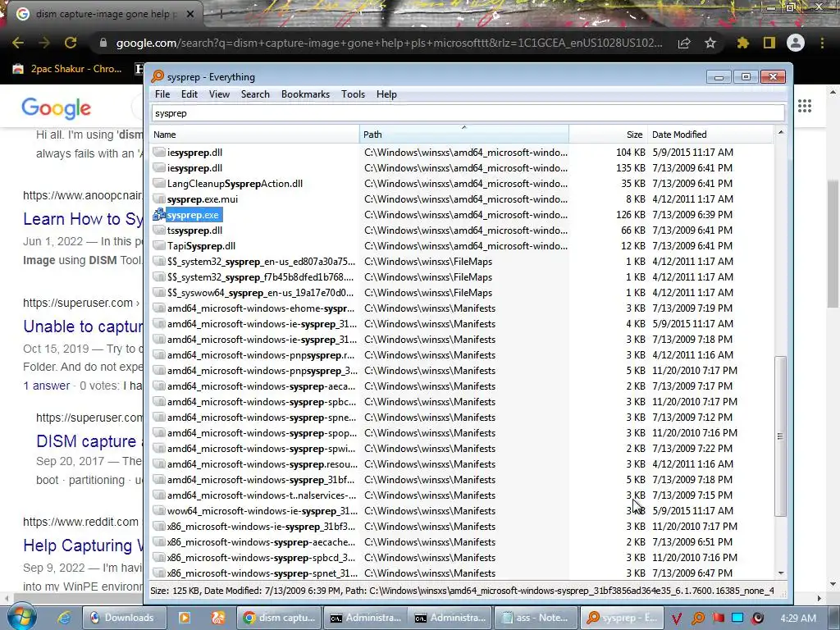The width and height of the screenshot is (840, 630).
Task: Select x86_microsoft-windows-sysprep-spbcd_3 file
Action: [x=260, y=557]
